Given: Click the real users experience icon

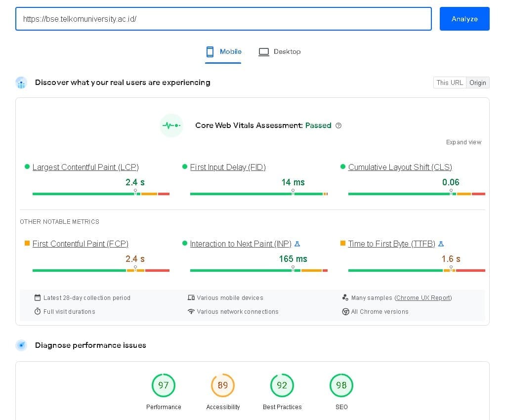Looking at the screenshot, I should (21, 83).
